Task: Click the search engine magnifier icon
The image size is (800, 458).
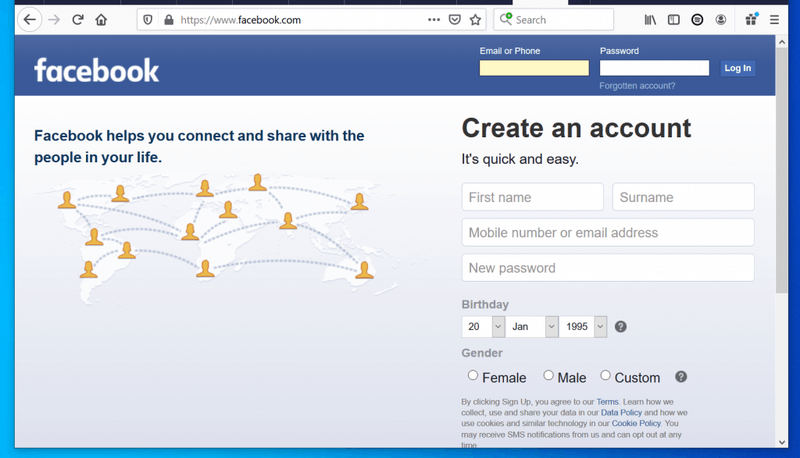Action: point(506,19)
